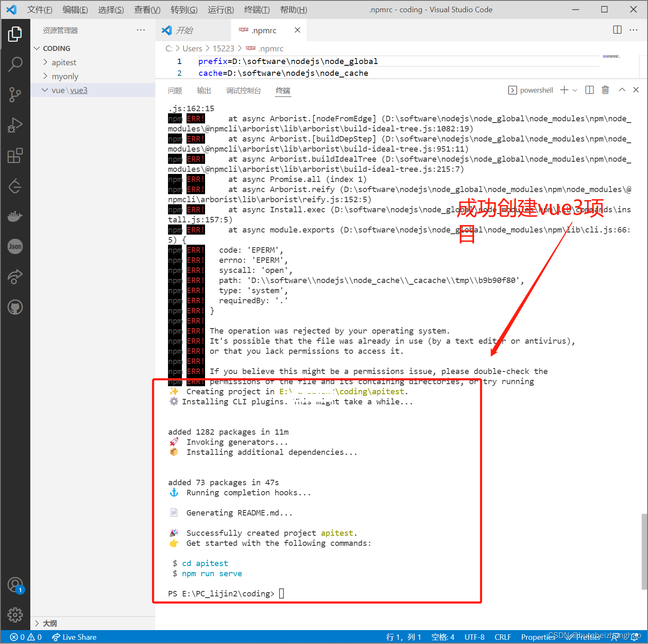
Task: Open the powershell profile dropdown
Action: (x=576, y=90)
